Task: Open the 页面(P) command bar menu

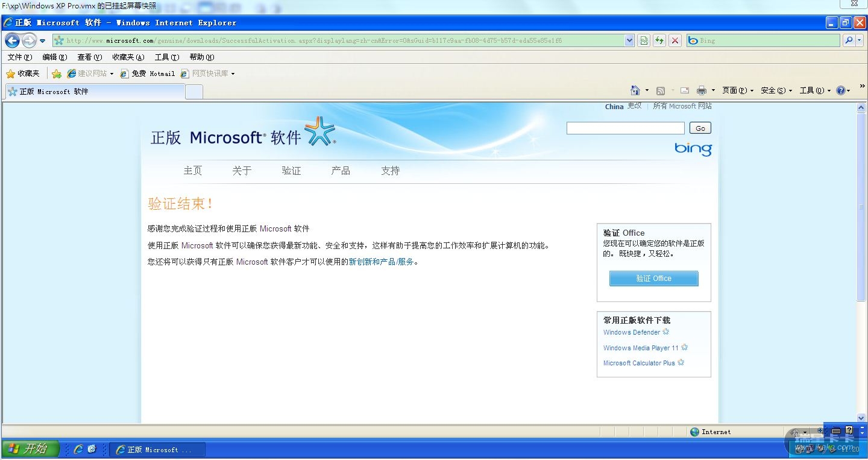Action: 738,90
